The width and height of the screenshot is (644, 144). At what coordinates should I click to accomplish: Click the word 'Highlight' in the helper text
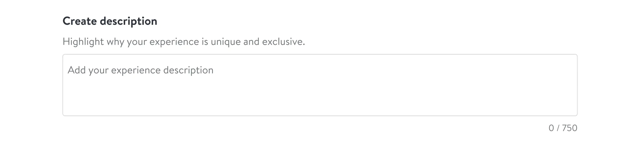[x=83, y=42]
